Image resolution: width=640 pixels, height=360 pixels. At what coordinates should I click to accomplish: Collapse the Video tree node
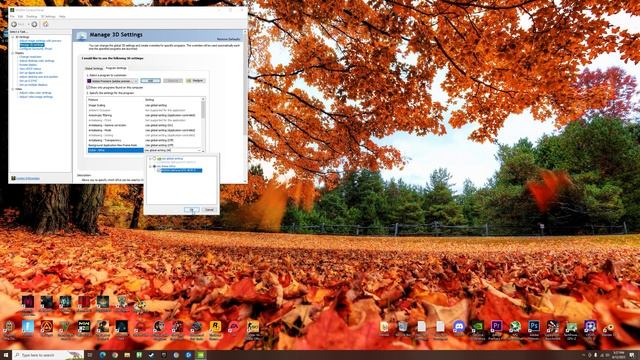point(13,89)
